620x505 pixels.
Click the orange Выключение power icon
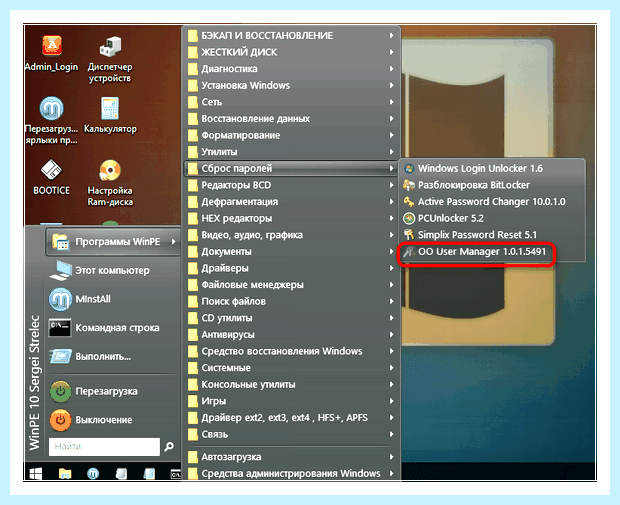click(60, 420)
